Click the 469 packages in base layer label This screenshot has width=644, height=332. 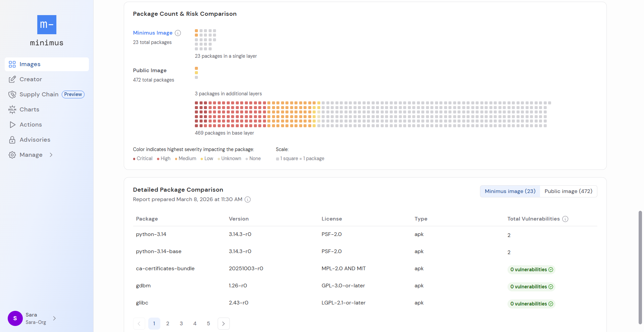(224, 133)
